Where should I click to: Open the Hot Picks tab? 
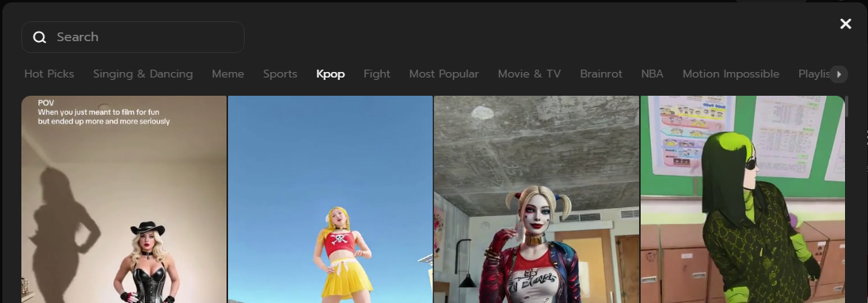(49, 74)
